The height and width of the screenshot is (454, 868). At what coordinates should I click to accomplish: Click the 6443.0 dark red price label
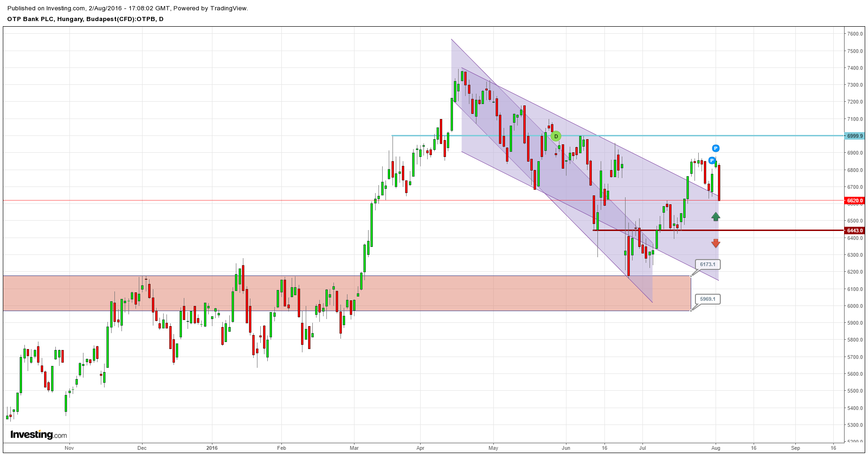point(854,231)
